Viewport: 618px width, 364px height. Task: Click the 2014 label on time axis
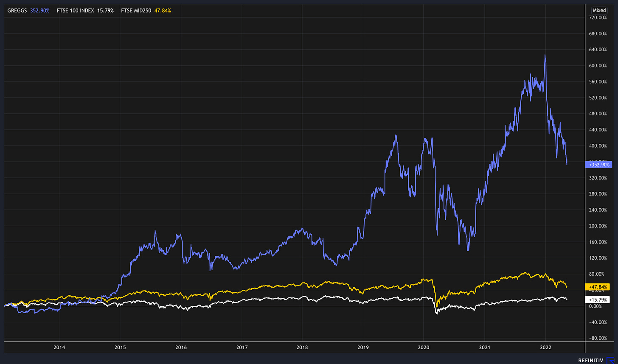[59, 347]
